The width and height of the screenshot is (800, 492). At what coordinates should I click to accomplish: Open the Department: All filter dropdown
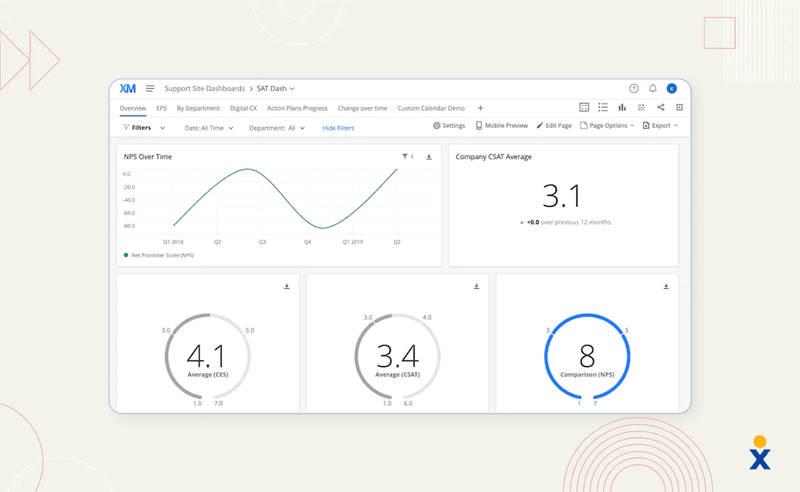coord(277,128)
